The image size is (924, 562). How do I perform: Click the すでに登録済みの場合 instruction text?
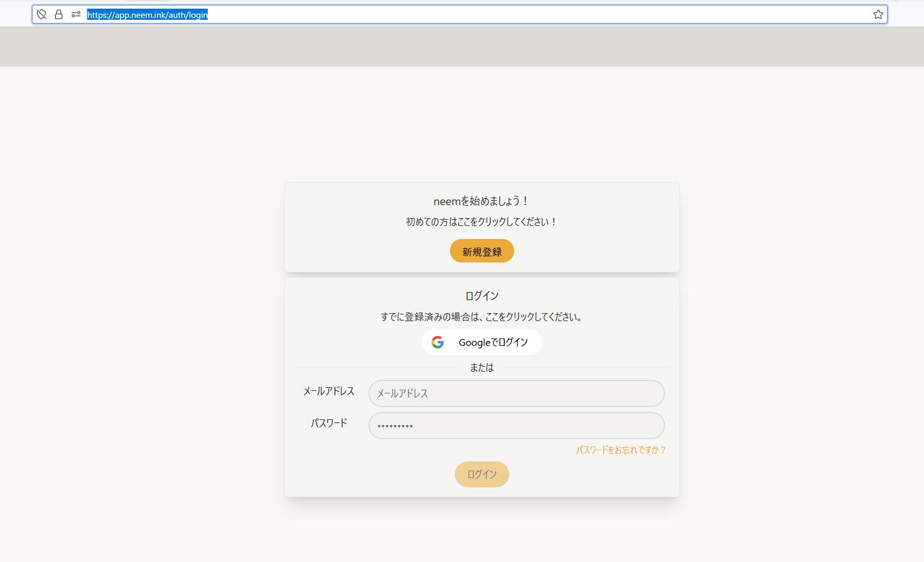[481, 317]
